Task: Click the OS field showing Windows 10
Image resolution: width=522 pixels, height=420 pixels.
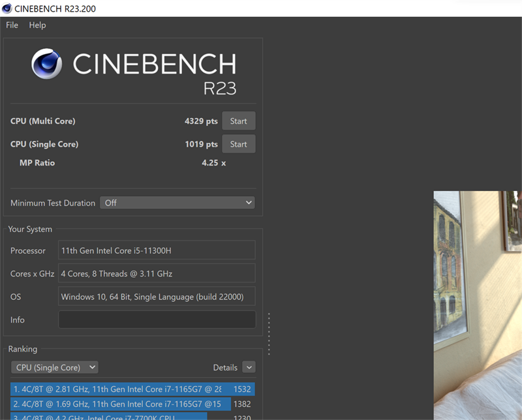Action: tap(157, 296)
